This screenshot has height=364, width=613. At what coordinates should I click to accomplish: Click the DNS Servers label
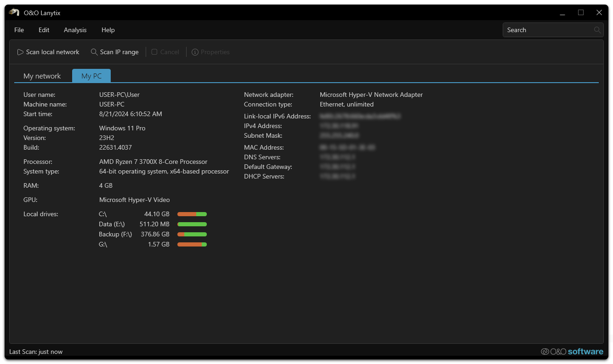click(262, 157)
